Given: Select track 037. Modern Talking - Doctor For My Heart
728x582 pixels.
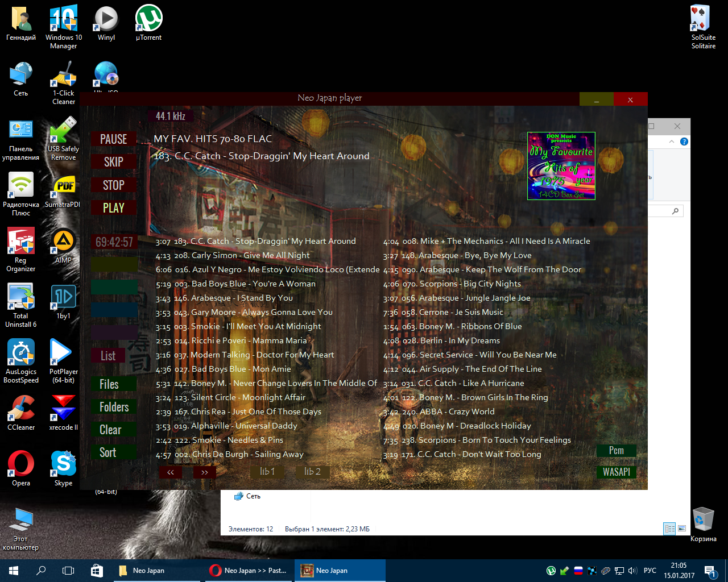Looking at the screenshot, I should pyautogui.click(x=245, y=355).
